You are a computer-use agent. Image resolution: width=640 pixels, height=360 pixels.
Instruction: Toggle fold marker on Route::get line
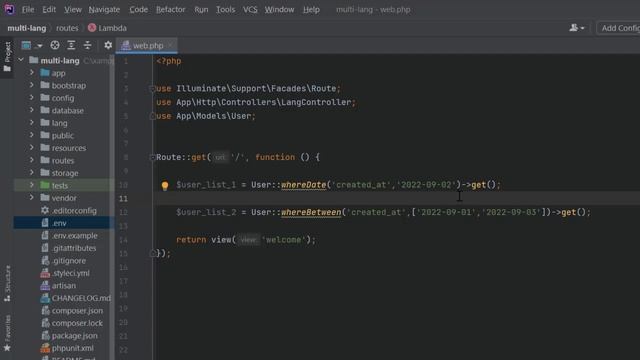(x=152, y=157)
